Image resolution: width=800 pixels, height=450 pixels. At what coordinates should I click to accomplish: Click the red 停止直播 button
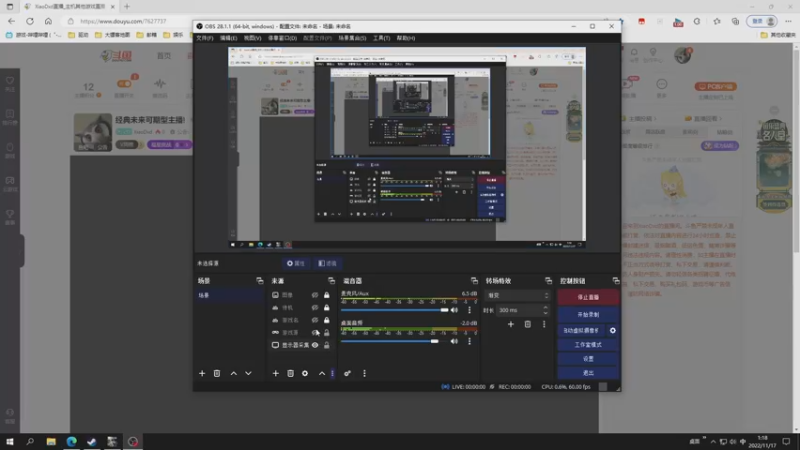click(588, 297)
